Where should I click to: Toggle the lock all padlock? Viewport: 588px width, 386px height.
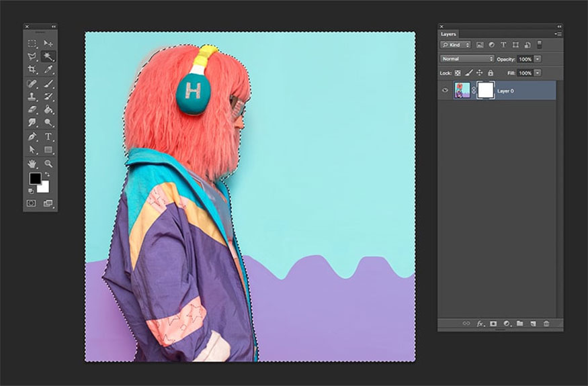pyautogui.click(x=491, y=73)
